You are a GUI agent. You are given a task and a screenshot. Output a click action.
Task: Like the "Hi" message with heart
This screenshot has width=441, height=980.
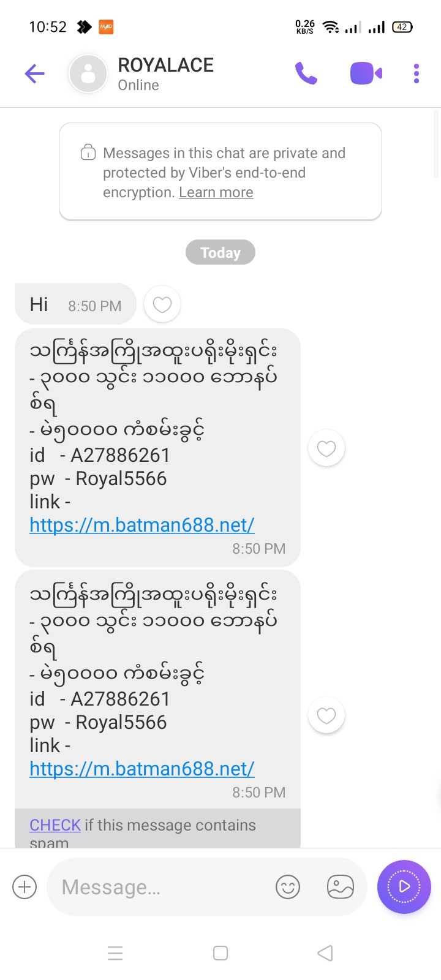(162, 304)
